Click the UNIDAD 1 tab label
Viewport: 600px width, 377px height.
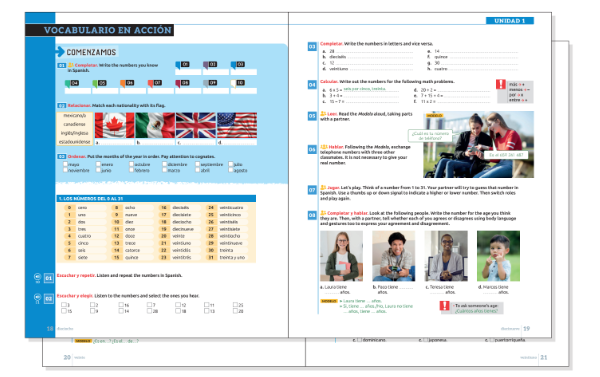pyautogui.click(x=510, y=21)
